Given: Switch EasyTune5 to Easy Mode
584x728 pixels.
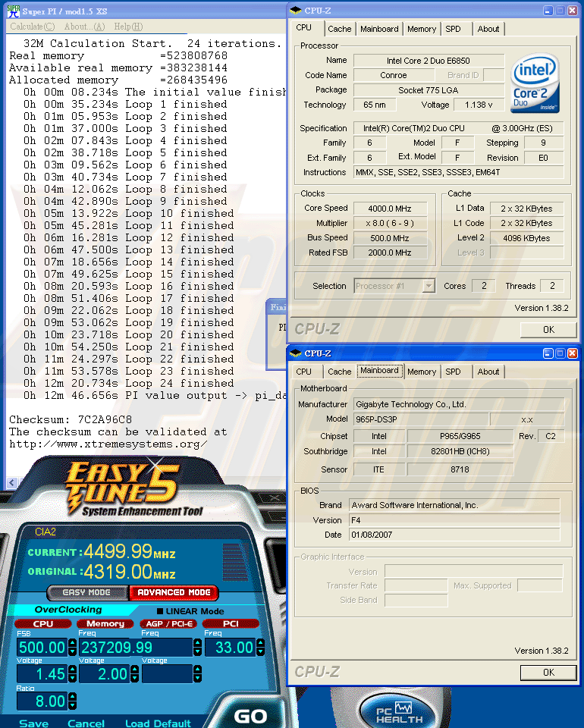Looking at the screenshot, I should coord(86,592).
